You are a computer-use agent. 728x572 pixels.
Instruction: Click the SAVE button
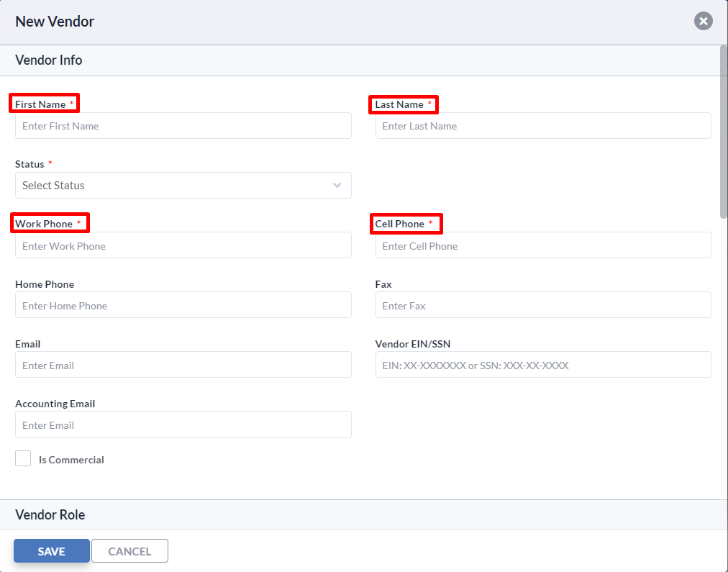[x=51, y=550]
